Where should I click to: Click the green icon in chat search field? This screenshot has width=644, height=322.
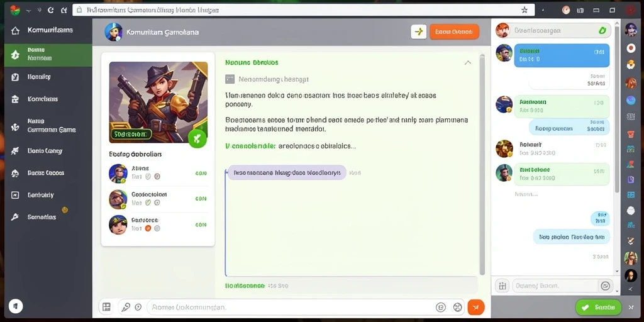click(x=602, y=30)
